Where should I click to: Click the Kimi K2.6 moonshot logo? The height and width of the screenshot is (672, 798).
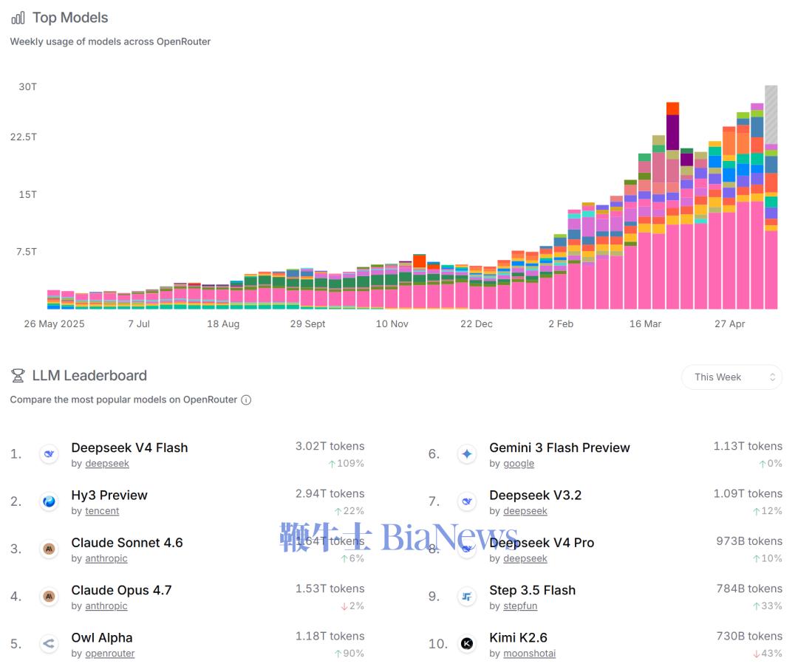(x=467, y=644)
